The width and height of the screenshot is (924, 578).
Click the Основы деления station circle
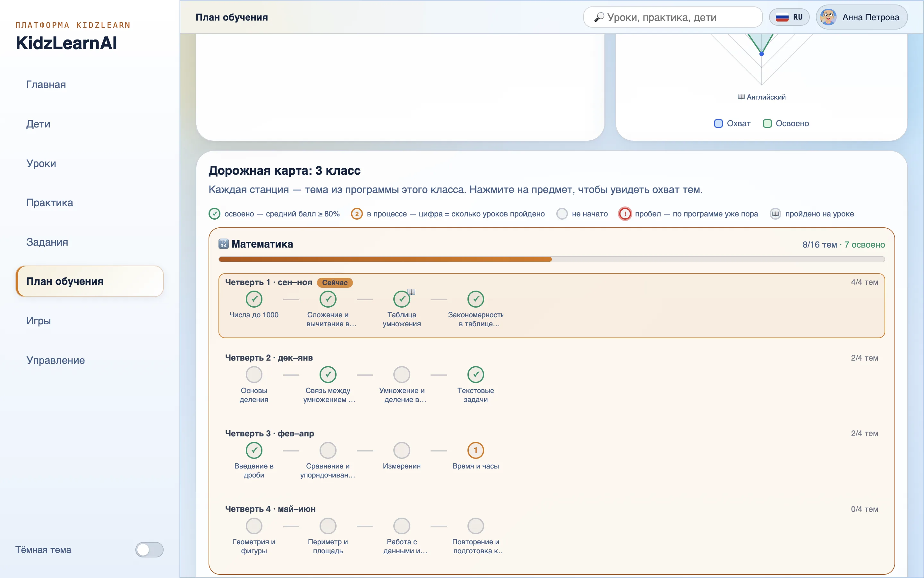[x=254, y=375]
